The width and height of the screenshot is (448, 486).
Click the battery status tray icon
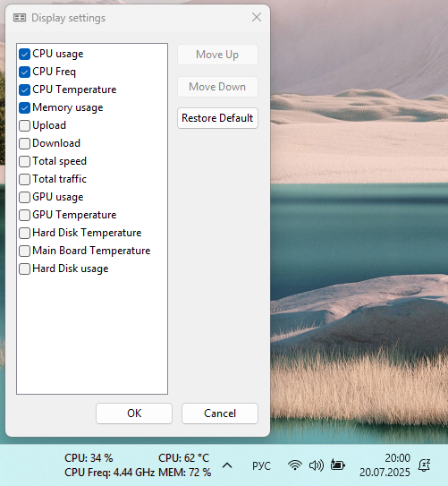[338, 465]
